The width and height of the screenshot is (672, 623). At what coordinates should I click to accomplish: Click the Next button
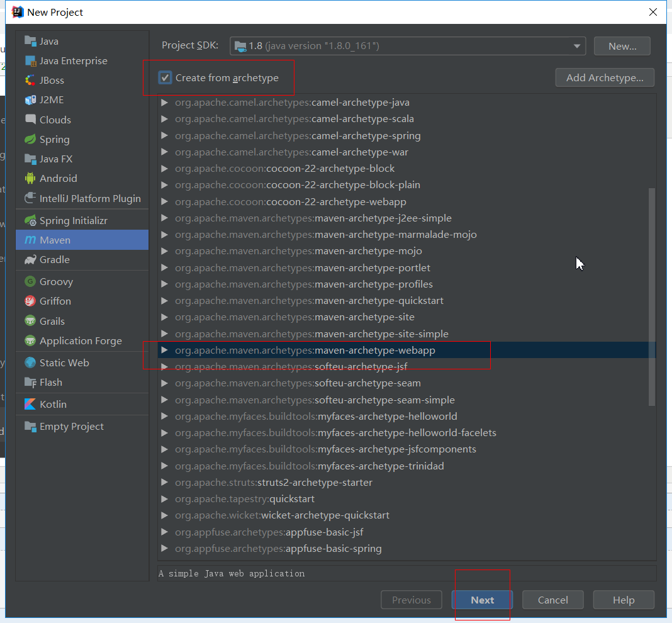(x=482, y=600)
